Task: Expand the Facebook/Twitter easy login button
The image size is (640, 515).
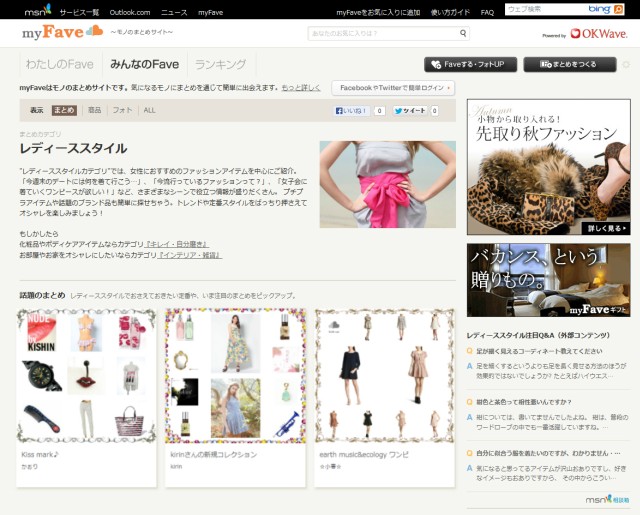Action: point(393,88)
